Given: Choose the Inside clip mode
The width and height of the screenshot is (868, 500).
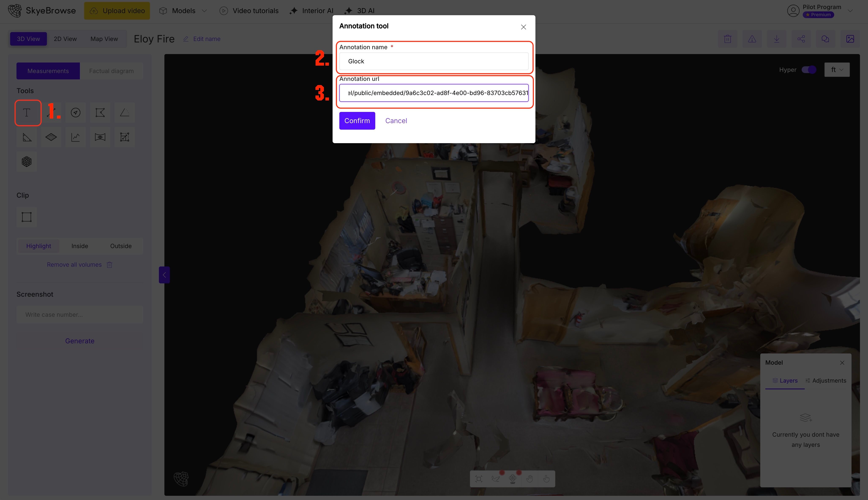Looking at the screenshot, I should 80,246.
